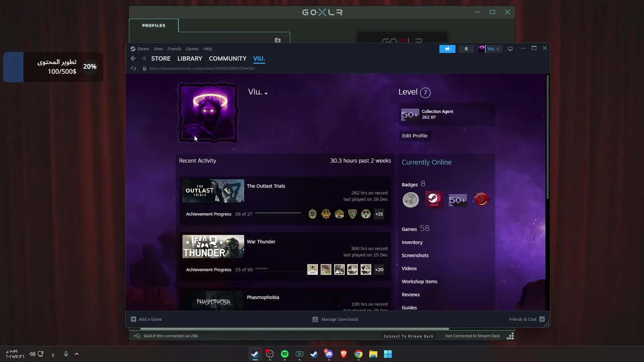
Task: Show hidden tray icons chevron
Action: click(x=76, y=354)
